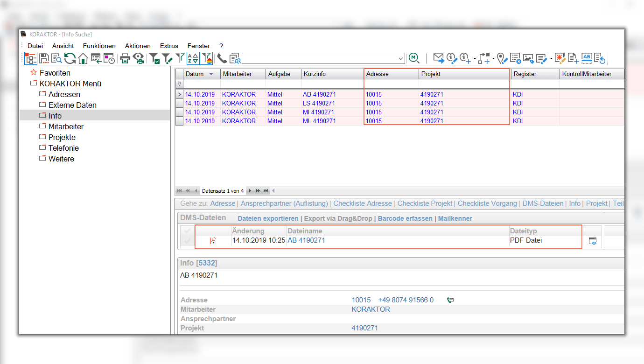This screenshot has width=644, height=364.
Task: Open the Datum column sort dropdown arrow
Action: point(211,74)
